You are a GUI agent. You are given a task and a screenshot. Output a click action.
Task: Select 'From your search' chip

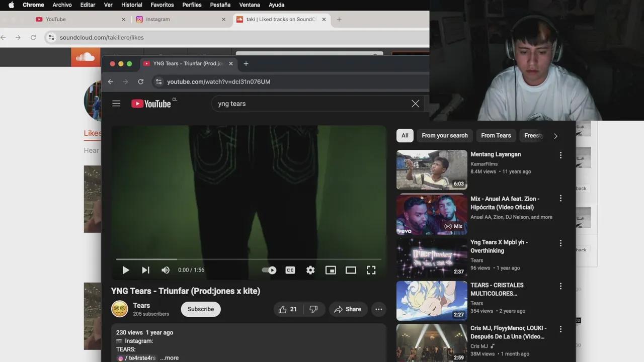coord(445,135)
